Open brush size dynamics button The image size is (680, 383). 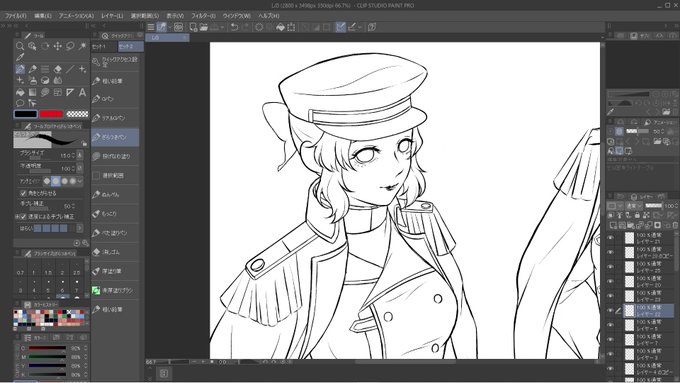click(x=80, y=155)
